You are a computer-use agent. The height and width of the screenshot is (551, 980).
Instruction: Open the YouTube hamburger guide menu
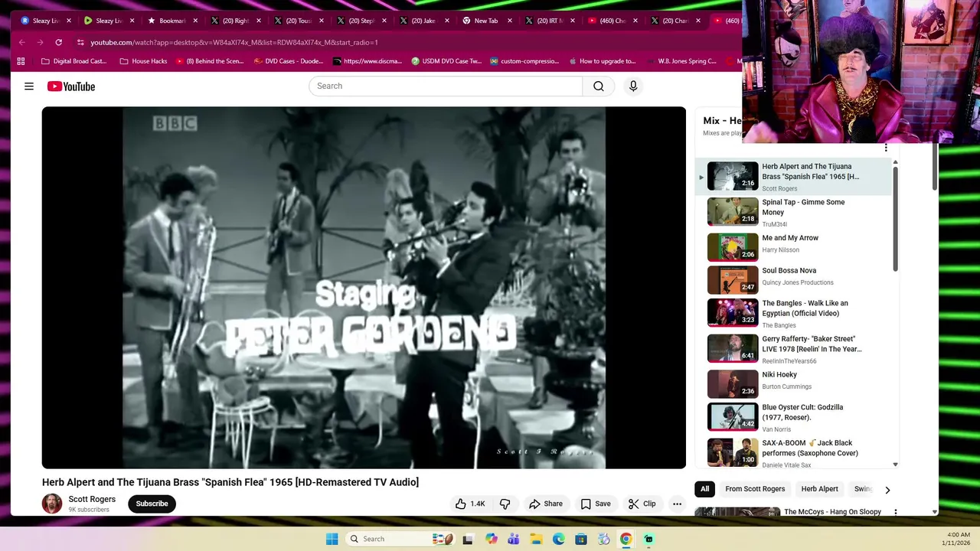[29, 86]
